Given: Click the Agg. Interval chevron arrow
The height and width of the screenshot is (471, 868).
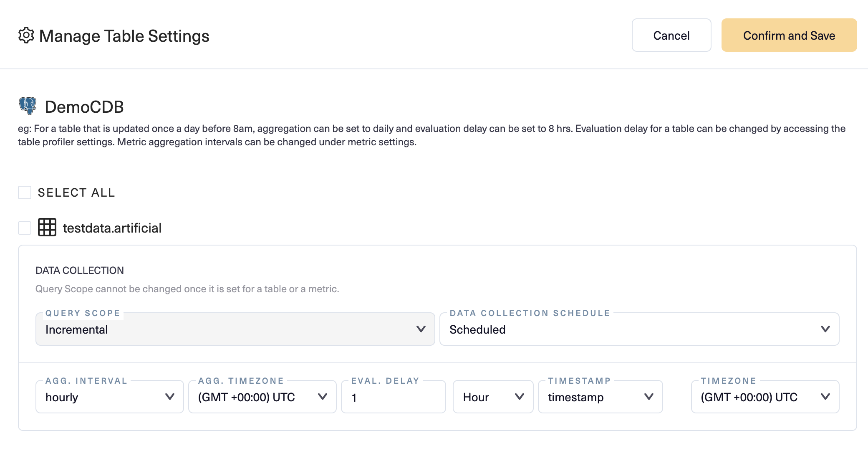Looking at the screenshot, I should pos(170,397).
